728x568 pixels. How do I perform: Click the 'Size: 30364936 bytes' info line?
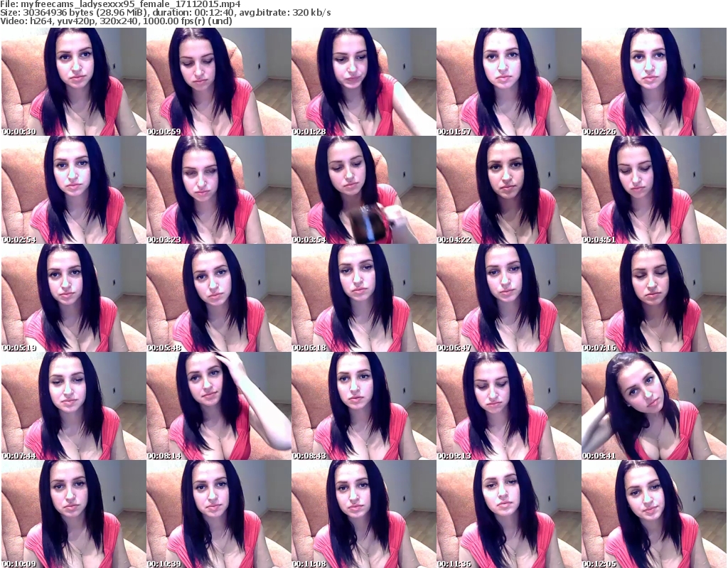[165, 13]
